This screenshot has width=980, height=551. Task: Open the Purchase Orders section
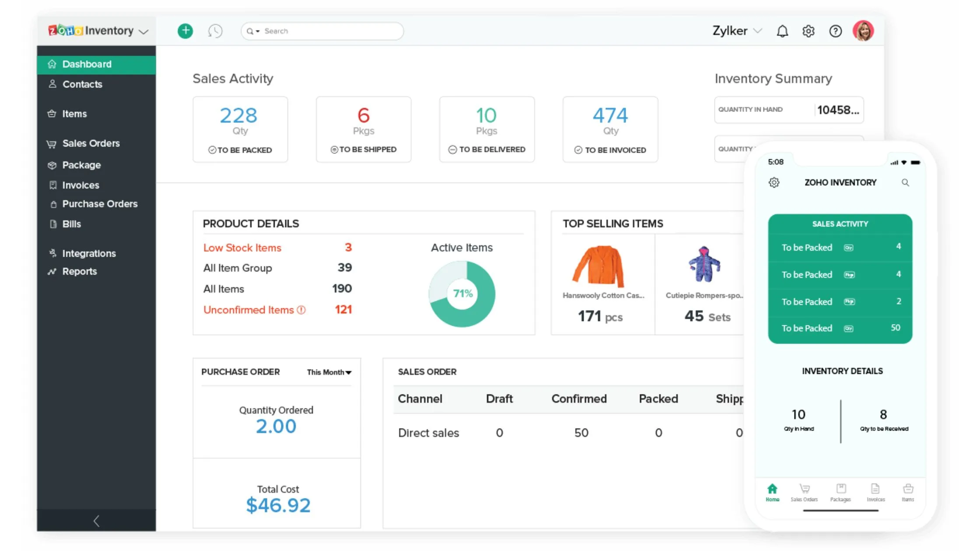click(99, 204)
